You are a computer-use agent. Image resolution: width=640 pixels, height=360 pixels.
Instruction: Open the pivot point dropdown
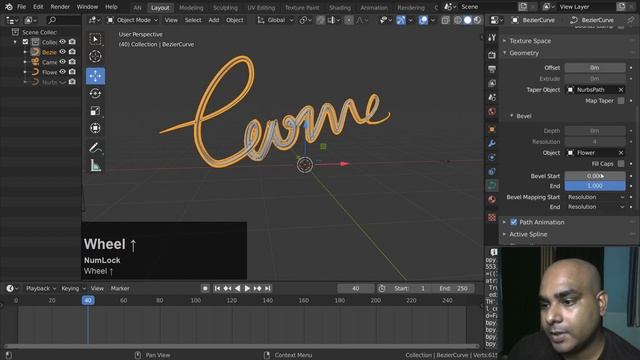[x=305, y=20]
